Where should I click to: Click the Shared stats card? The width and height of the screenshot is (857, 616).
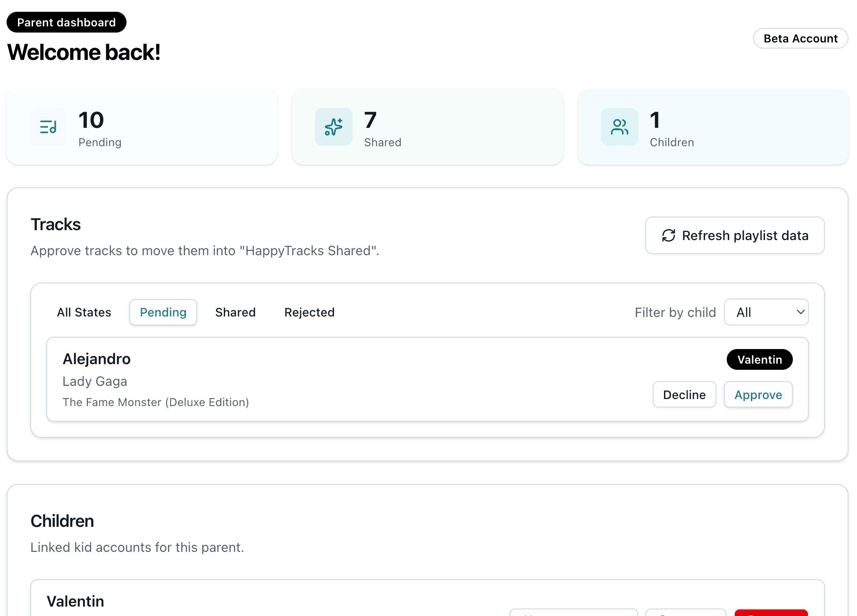click(427, 127)
